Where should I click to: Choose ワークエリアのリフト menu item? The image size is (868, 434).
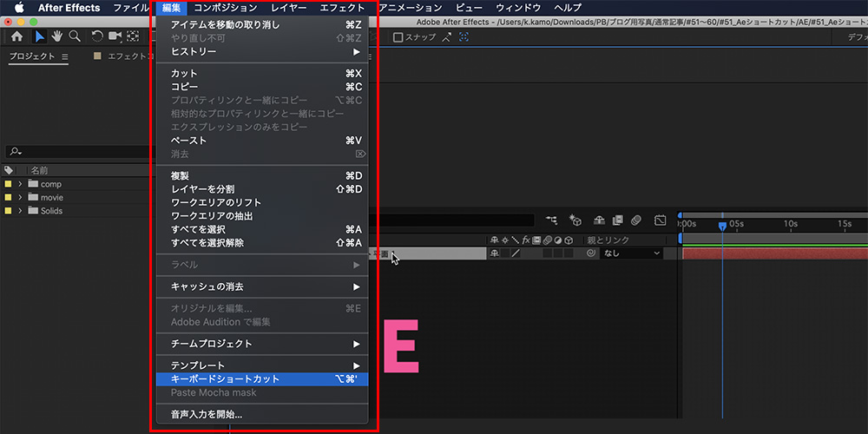262,202
